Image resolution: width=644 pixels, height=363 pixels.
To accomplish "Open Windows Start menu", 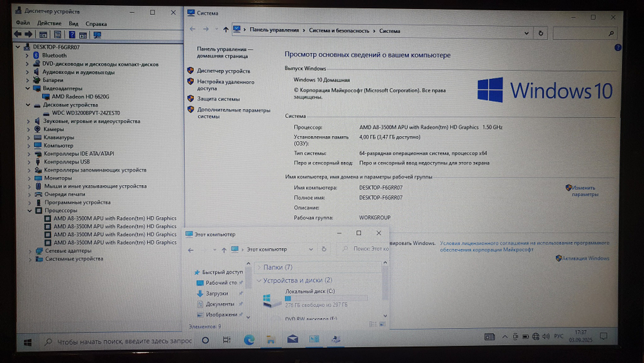I will click(28, 342).
